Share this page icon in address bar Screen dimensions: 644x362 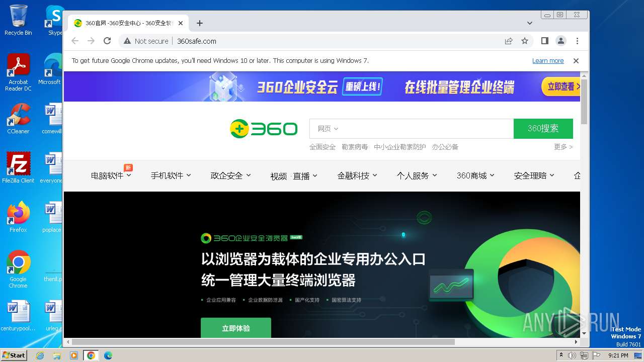(509, 41)
